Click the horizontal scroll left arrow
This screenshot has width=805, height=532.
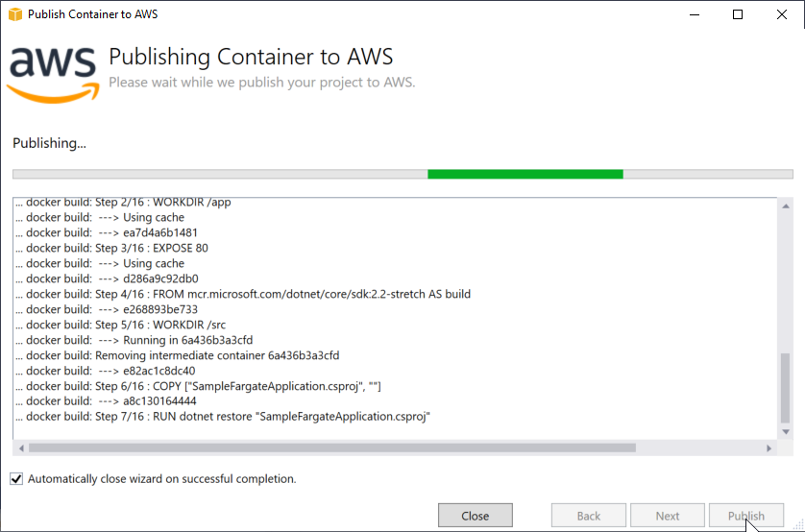[21, 448]
